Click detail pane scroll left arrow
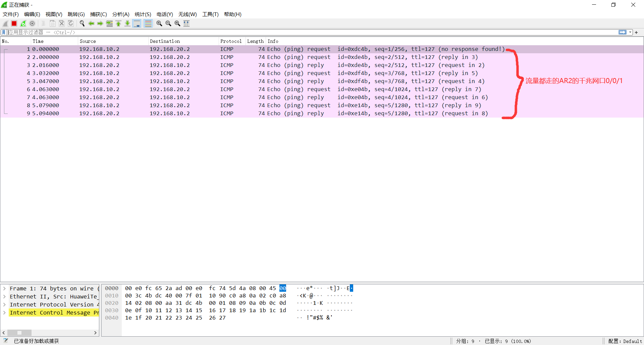The width and height of the screenshot is (644, 345). [x=4, y=333]
